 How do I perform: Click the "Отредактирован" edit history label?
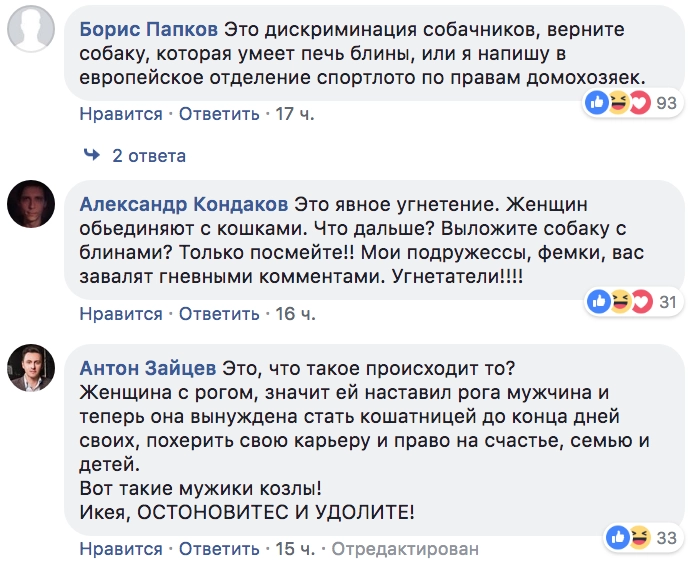[x=405, y=549]
